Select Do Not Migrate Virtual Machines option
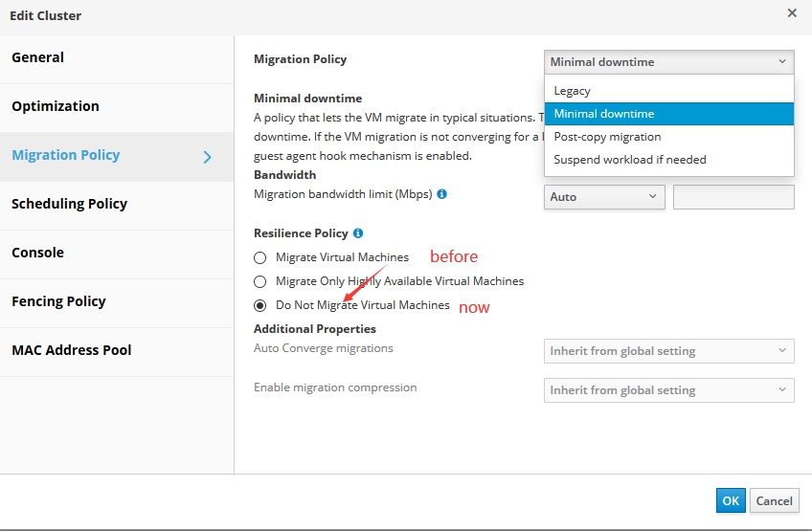Screen dimensions: 812x531 click(259, 306)
